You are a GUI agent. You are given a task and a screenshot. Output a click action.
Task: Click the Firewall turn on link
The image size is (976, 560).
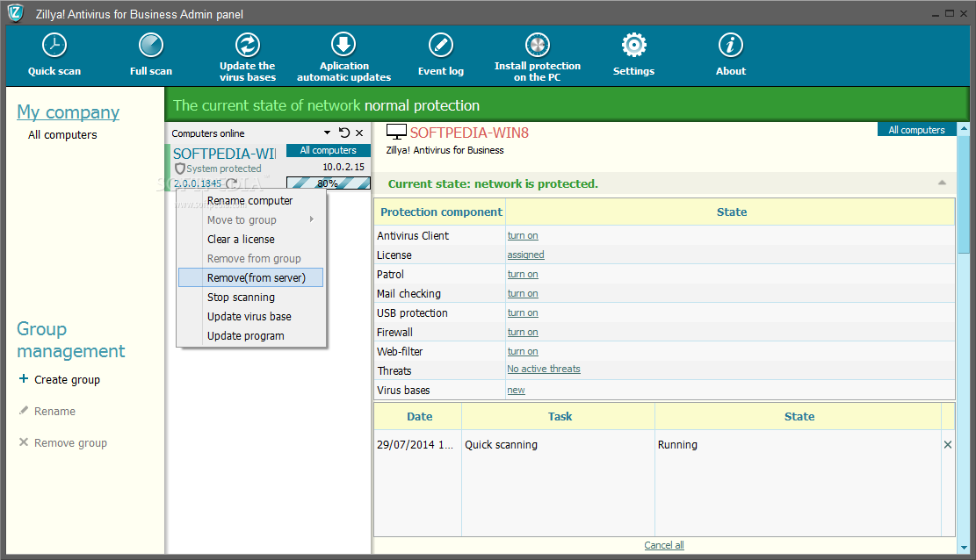tap(522, 332)
